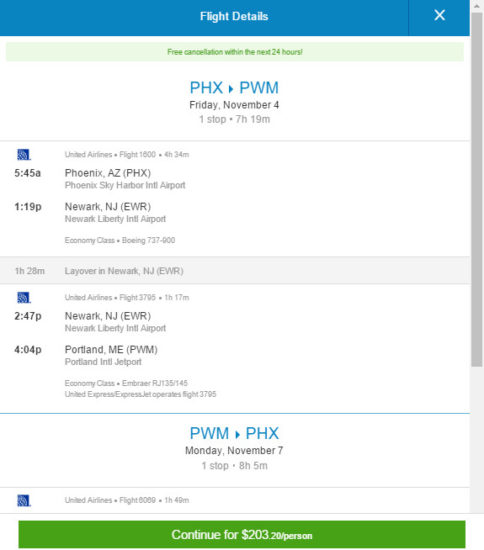
Task: Click the 5:45a Phoenix departure entry
Action: tap(100, 179)
